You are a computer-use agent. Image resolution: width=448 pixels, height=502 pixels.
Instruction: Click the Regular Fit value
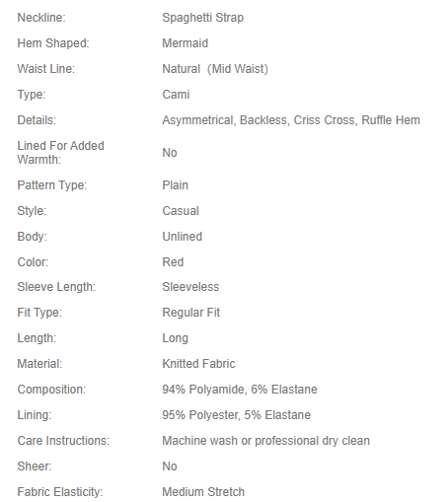191,313
